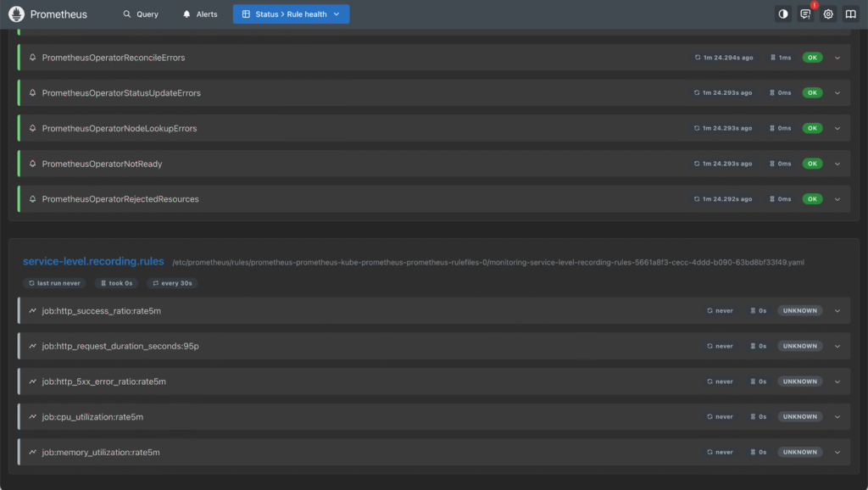Click the recording icon of job:http_success_ratio:rate5m
This screenshot has width=868, height=490.
[33, 310]
